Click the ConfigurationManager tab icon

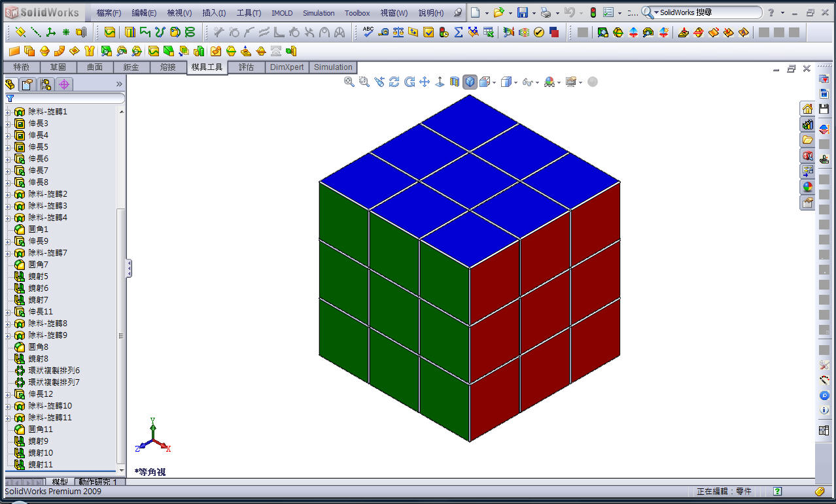pyautogui.click(x=45, y=84)
